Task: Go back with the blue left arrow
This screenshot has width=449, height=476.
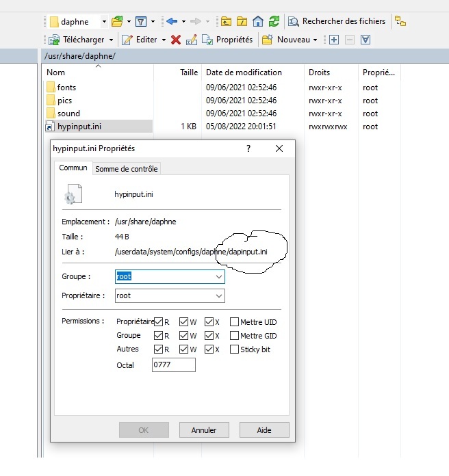Action: click(x=172, y=21)
